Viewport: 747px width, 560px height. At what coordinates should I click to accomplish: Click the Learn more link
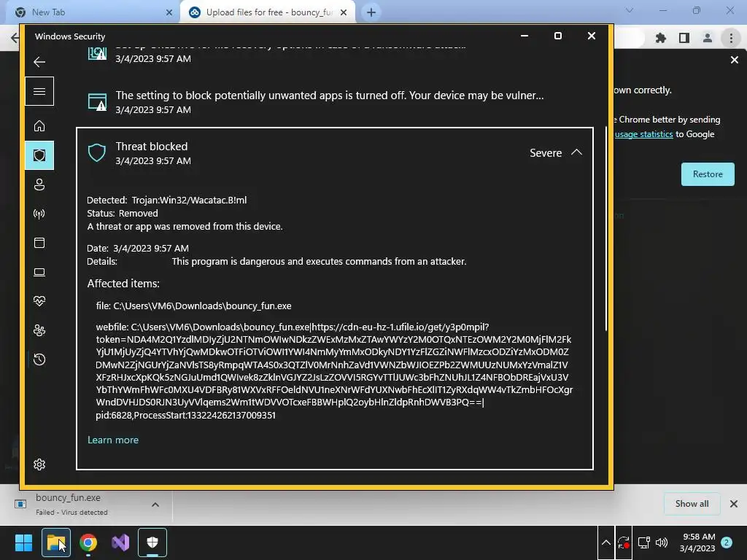[x=113, y=440]
